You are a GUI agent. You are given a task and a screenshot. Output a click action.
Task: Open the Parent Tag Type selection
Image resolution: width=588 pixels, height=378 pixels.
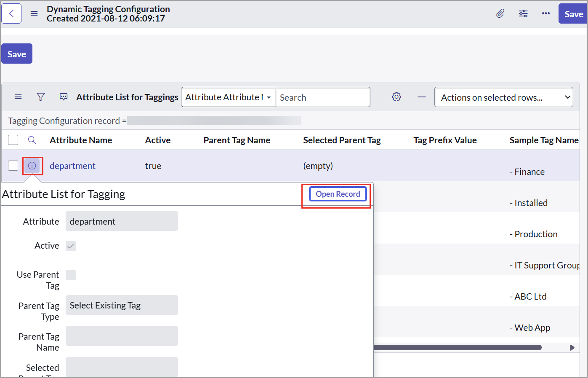pos(121,305)
